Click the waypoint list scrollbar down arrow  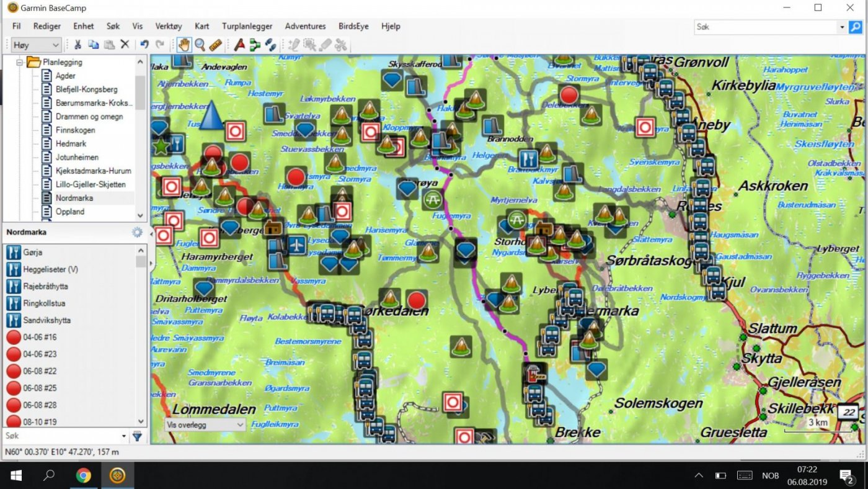point(141,421)
